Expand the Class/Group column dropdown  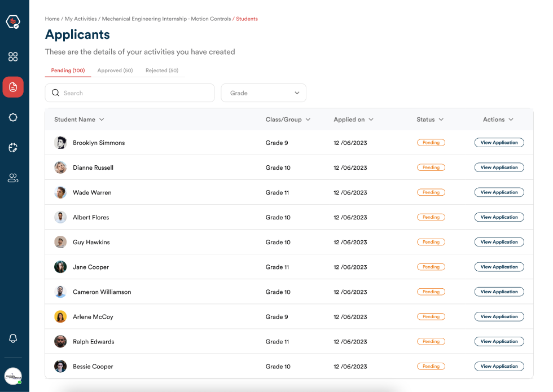point(308,120)
